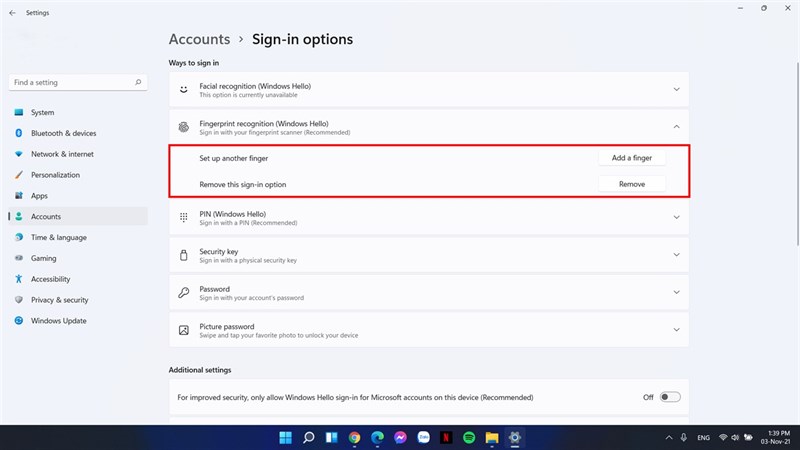The width and height of the screenshot is (800, 450).
Task: Click the Bluetooth & devices sidebar icon
Action: coord(18,133)
